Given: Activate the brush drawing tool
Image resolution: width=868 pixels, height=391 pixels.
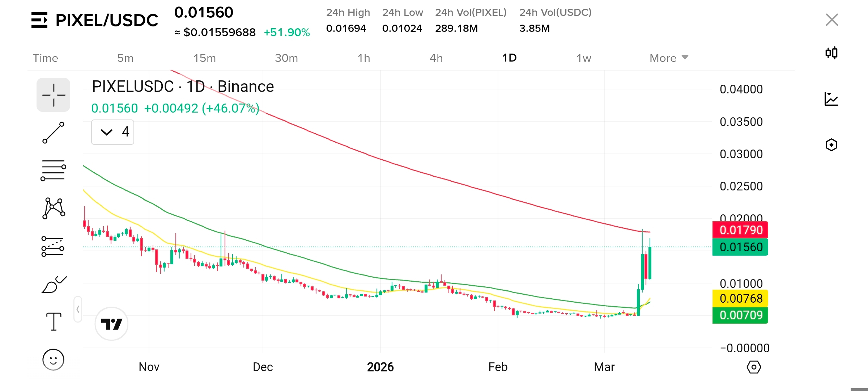Looking at the screenshot, I should click(54, 285).
